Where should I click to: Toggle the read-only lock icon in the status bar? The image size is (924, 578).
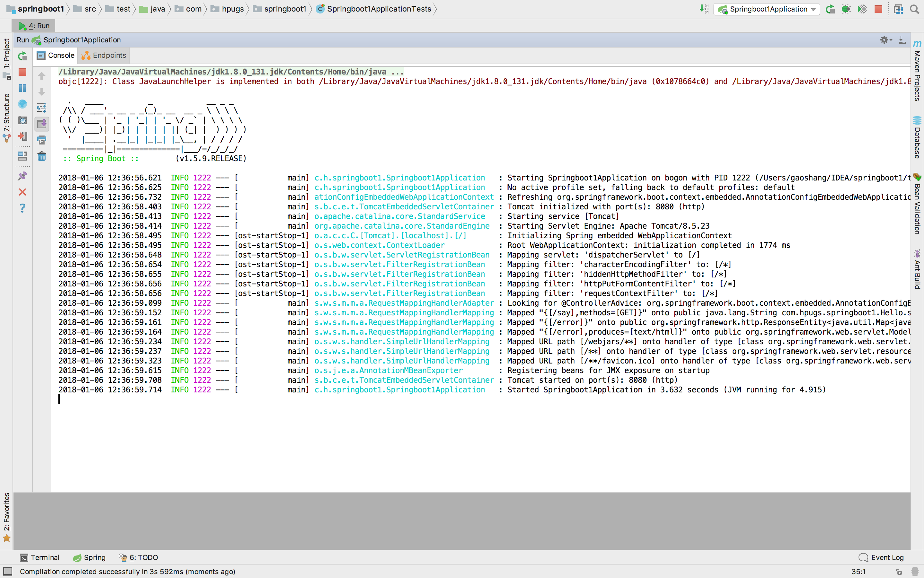[899, 572]
